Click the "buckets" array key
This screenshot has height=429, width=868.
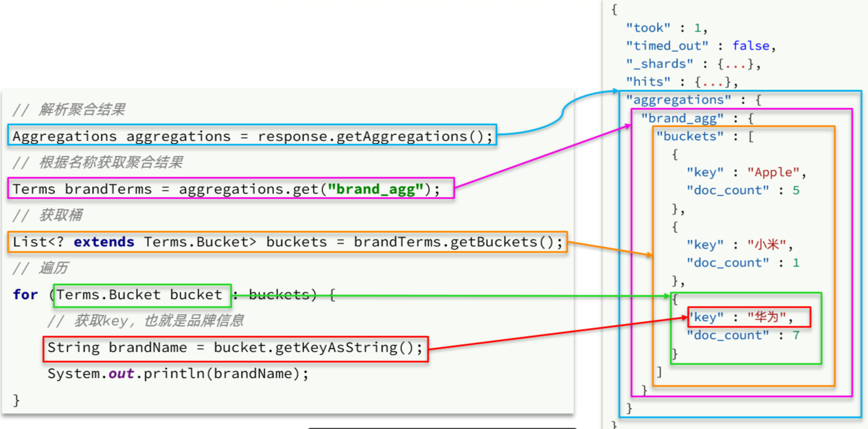point(690,136)
